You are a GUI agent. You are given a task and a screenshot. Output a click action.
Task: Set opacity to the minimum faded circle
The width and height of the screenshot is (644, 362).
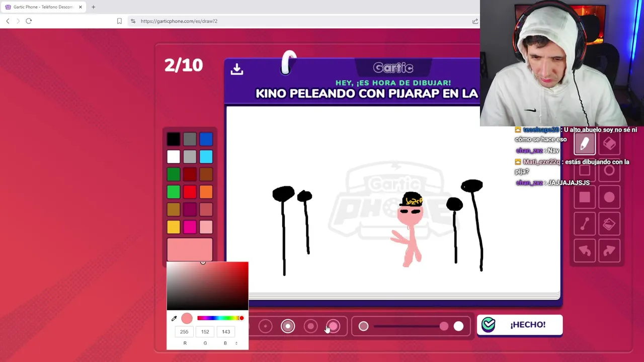pos(363,327)
